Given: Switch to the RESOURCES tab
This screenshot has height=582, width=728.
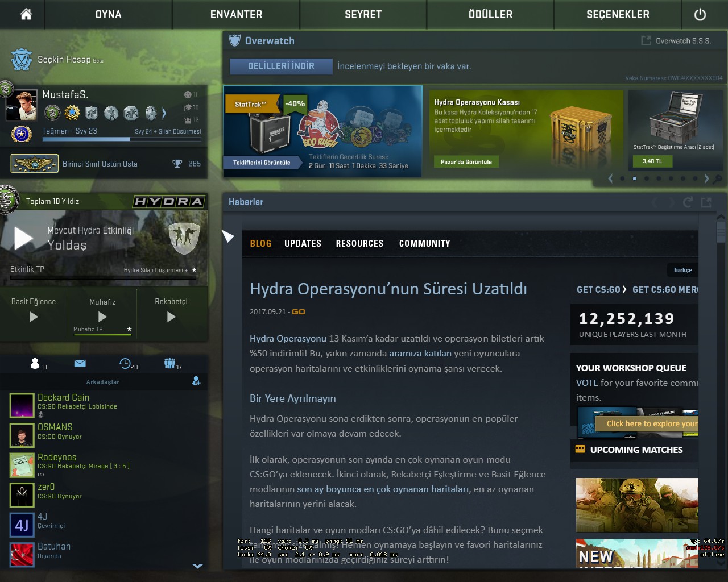Looking at the screenshot, I should [x=359, y=243].
